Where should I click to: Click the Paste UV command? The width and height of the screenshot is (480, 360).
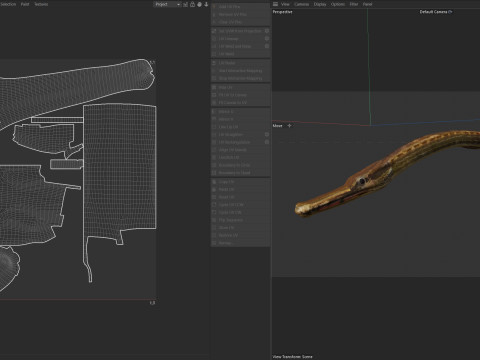click(x=240, y=189)
